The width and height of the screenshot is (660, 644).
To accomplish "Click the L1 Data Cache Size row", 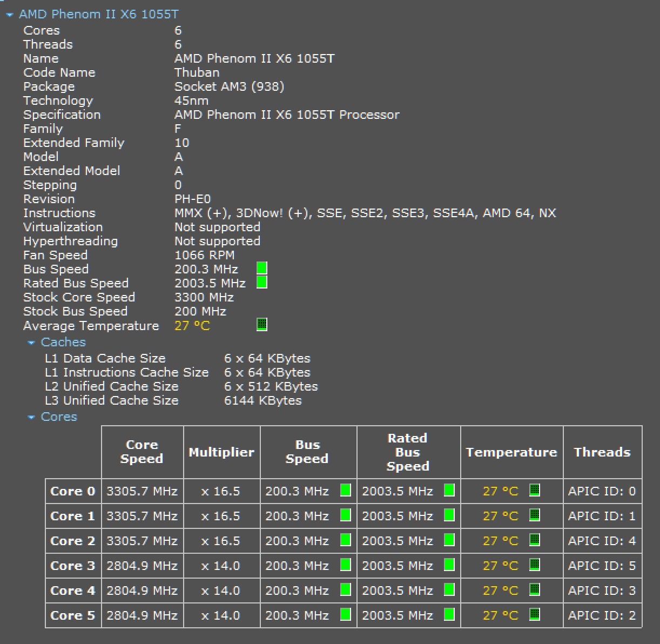I will [178, 358].
